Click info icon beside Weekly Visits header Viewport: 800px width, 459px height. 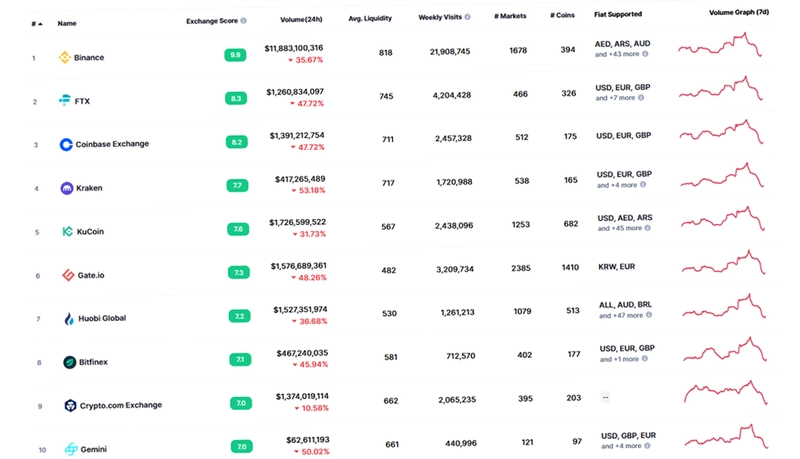[x=467, y=17]
